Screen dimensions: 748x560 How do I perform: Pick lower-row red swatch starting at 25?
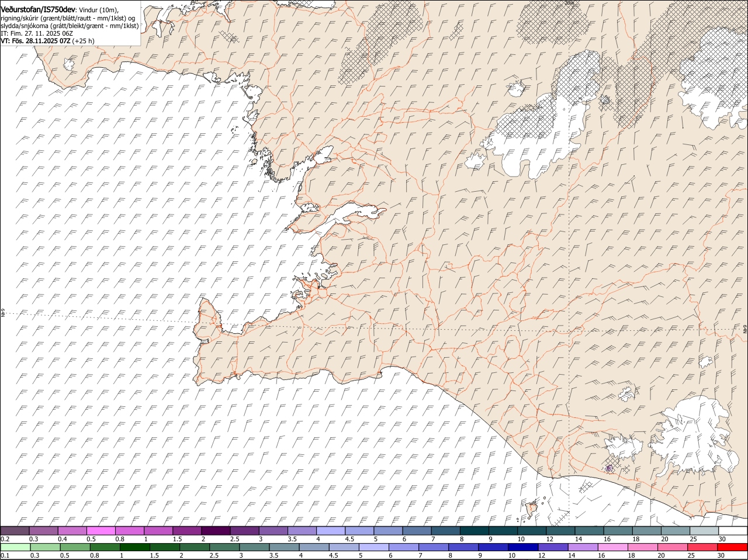point(702,547)
